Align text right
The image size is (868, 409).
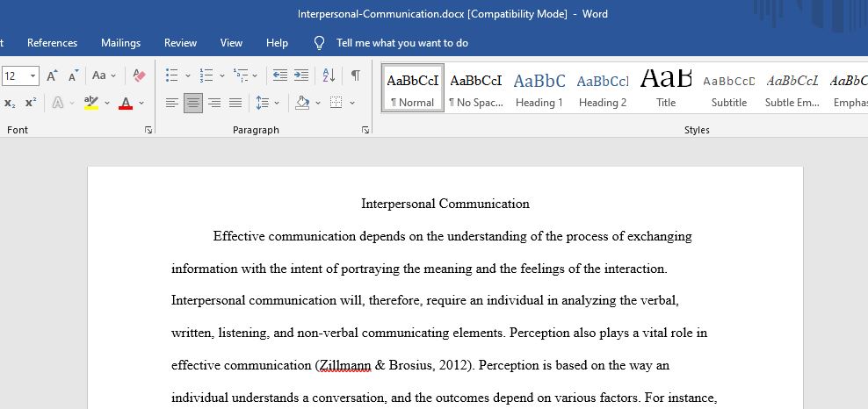[x=214, y=103]
